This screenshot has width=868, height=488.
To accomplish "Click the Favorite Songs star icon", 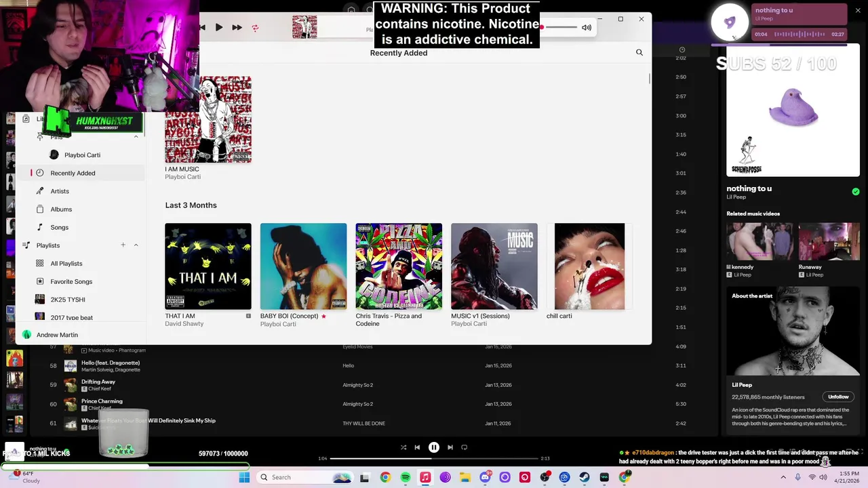I will click(x=40, y=282).
